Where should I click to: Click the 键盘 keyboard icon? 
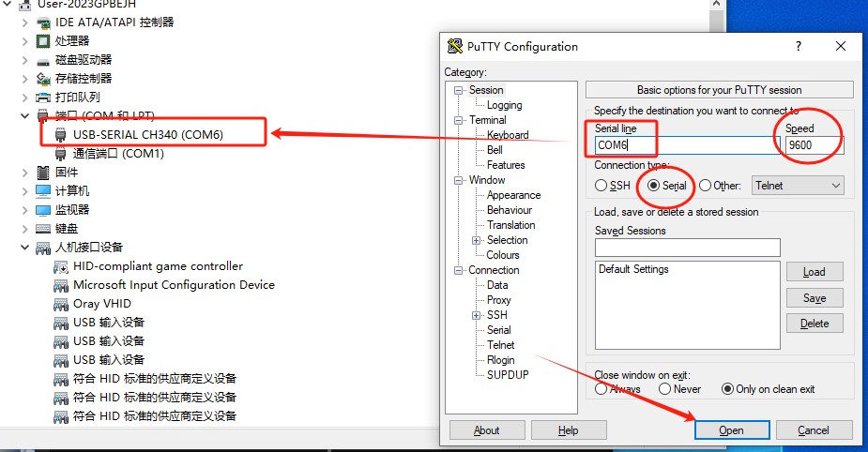coord(43,229)
